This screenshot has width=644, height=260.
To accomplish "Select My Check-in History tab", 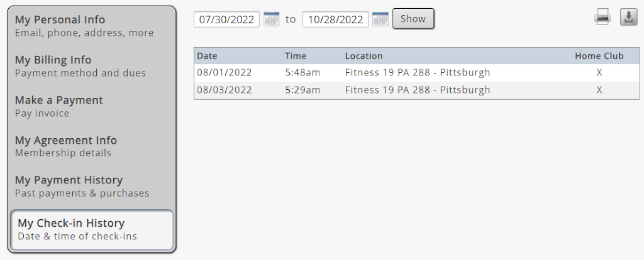I will pos(92,229).
